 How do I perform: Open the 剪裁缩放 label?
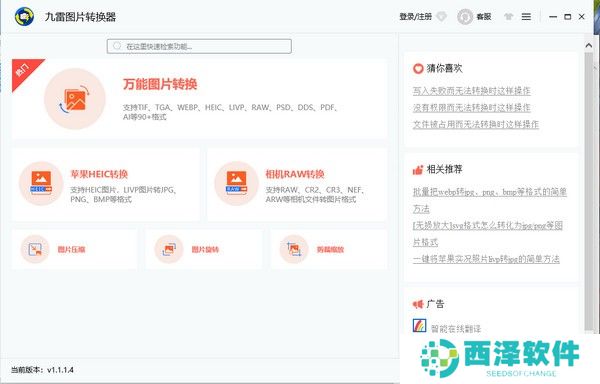pos(330,250)
